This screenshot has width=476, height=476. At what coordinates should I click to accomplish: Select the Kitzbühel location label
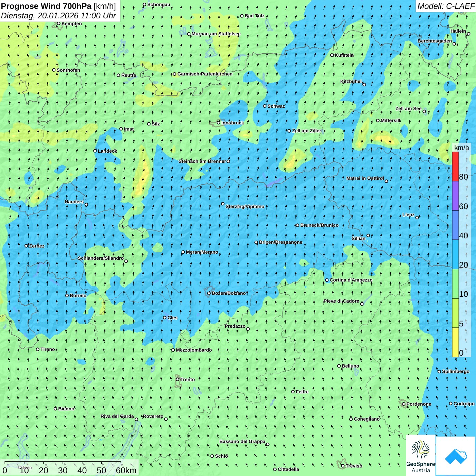tap(351, 81)
